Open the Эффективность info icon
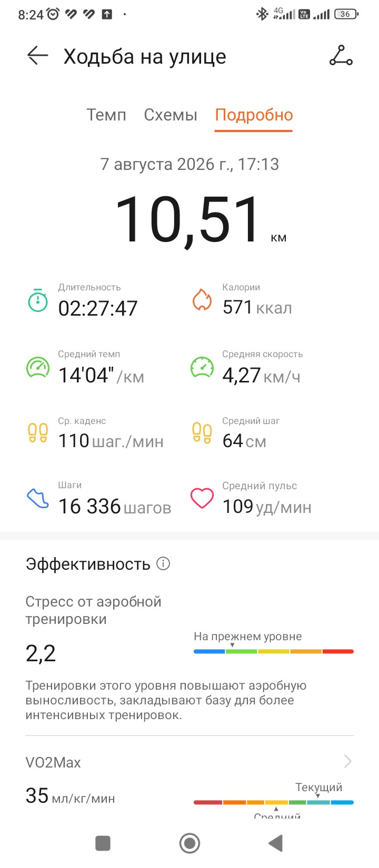Image resolution: width=379 pixels, height=868 pixels. point(163,564)
